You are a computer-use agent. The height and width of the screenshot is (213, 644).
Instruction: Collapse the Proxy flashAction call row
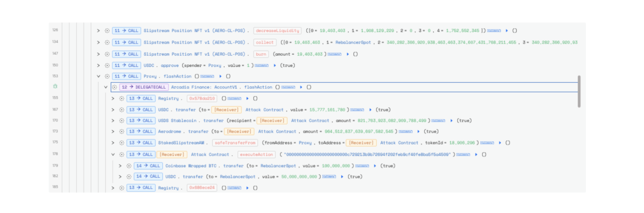[x=98, y=76]
